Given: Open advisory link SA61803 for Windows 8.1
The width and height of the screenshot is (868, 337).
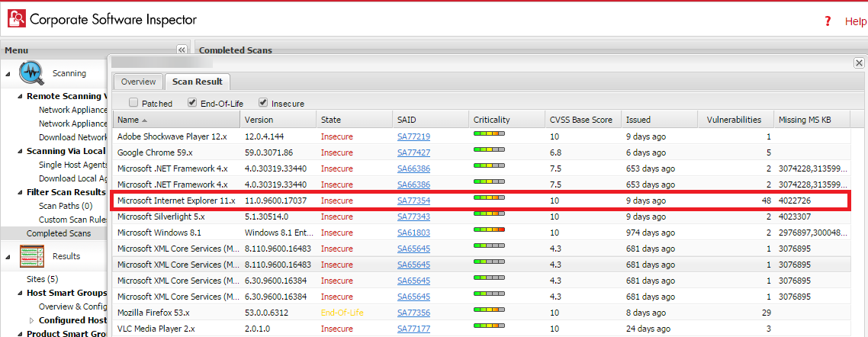Looking at the screenshot, I should [x=413, y=233].
